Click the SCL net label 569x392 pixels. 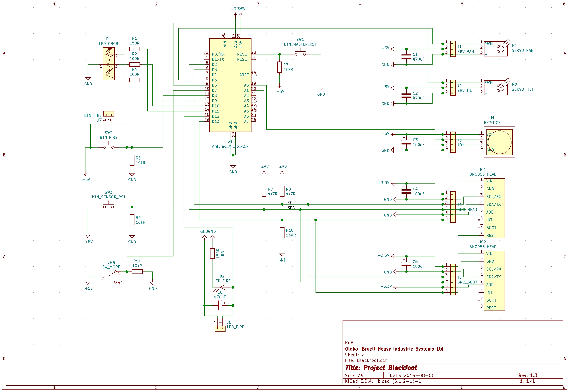(291, 203)
